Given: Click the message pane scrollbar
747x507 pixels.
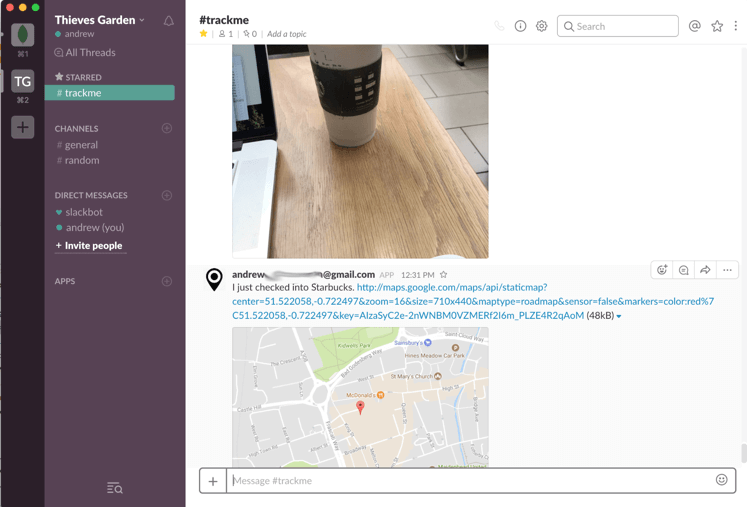Looking at the screenshot, I should coord(743,453).
